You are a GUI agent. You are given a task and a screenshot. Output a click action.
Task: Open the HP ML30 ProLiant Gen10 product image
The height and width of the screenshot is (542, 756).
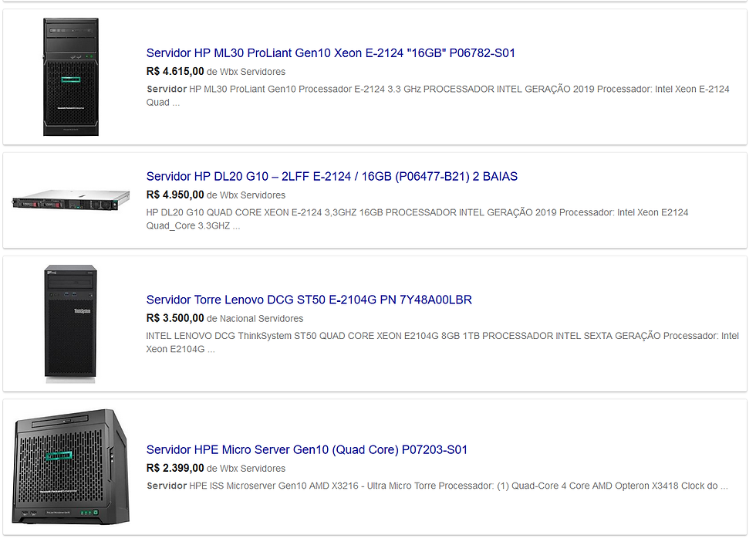71,77
